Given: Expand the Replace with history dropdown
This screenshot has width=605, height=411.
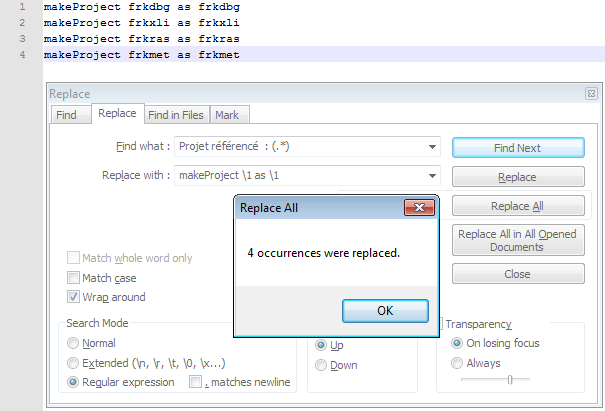Looking at the screenshot, I should (432, 176).
